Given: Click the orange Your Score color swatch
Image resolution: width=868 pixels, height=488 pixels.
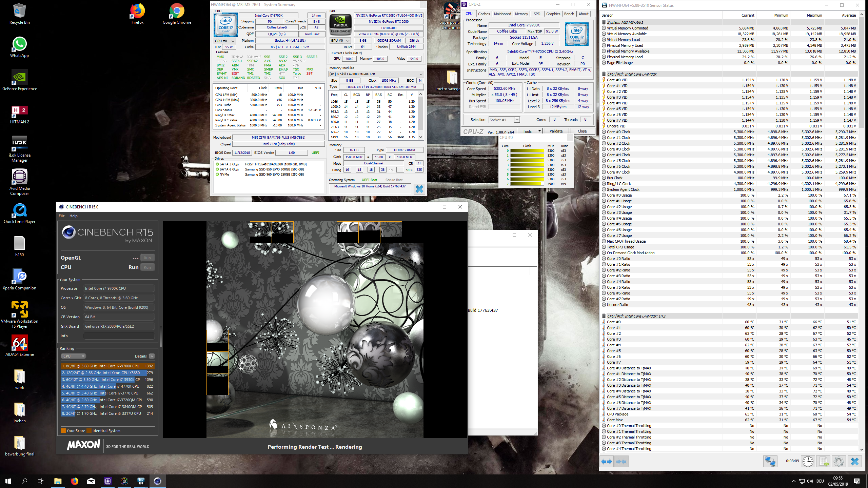Looking at the screenshot, I should pyautogui.click(x=63, y=431).
